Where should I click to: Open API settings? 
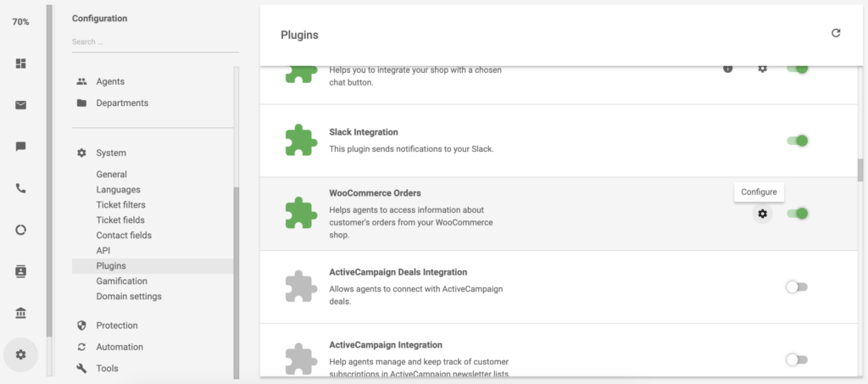pos(103,251)
